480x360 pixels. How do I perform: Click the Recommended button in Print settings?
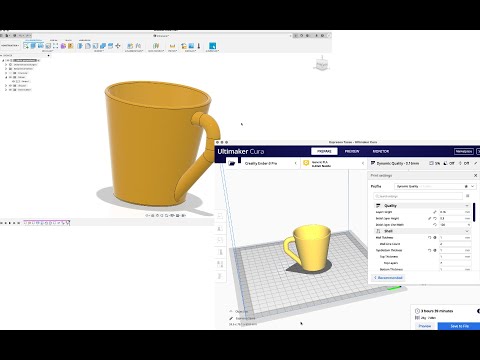tap(388, 278)
